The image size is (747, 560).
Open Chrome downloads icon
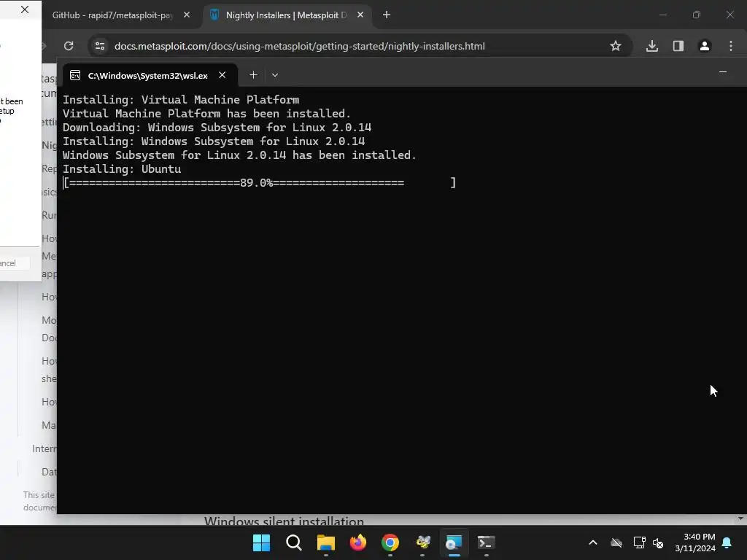tap(652, 46)
